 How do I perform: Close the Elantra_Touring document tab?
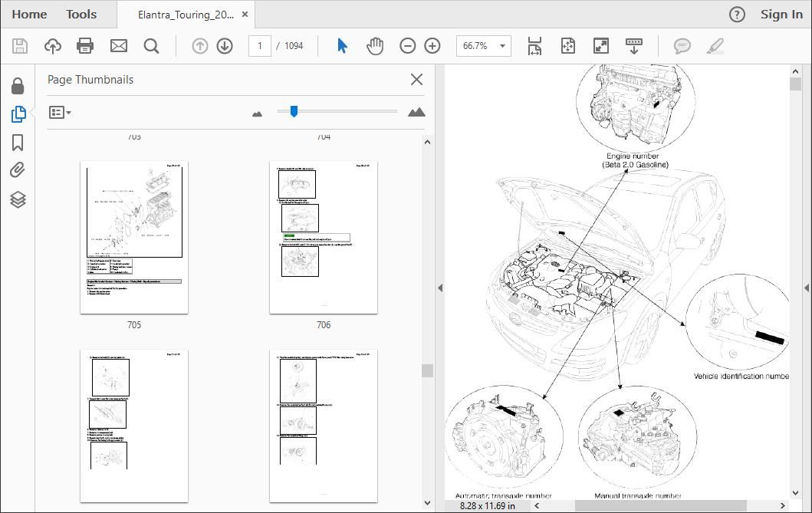(245, 15)
